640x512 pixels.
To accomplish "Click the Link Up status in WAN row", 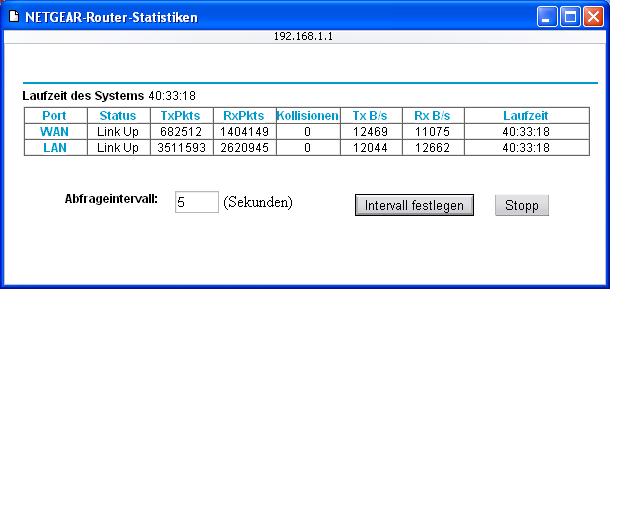I will [118, 132].
